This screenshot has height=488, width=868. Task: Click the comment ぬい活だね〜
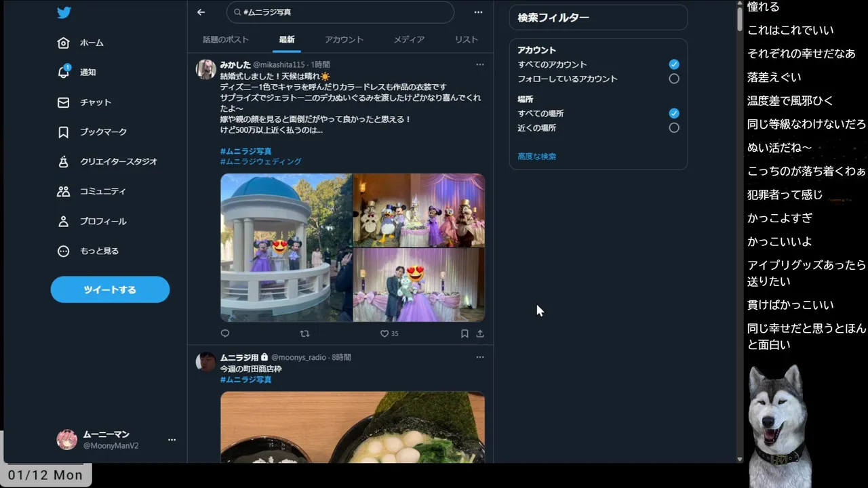[x=780, y=148]
